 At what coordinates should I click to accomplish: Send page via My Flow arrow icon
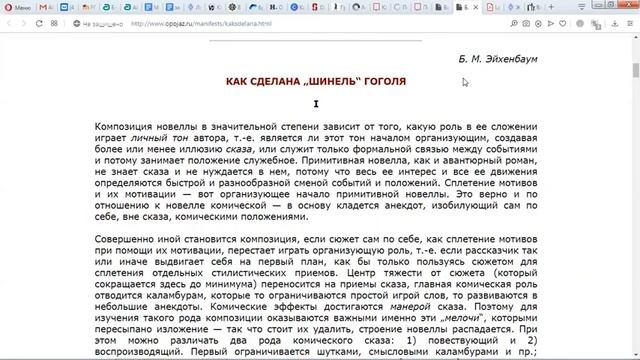(x=550, y=24)
